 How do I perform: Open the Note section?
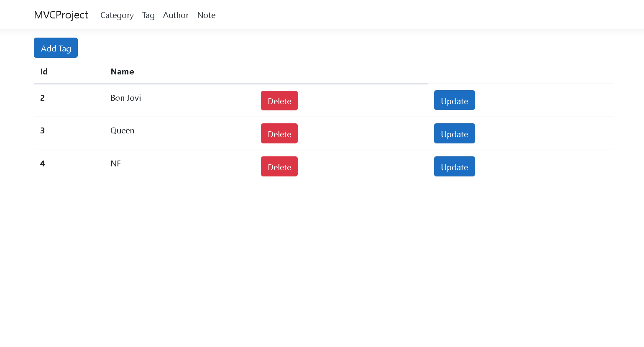point(206,15)
